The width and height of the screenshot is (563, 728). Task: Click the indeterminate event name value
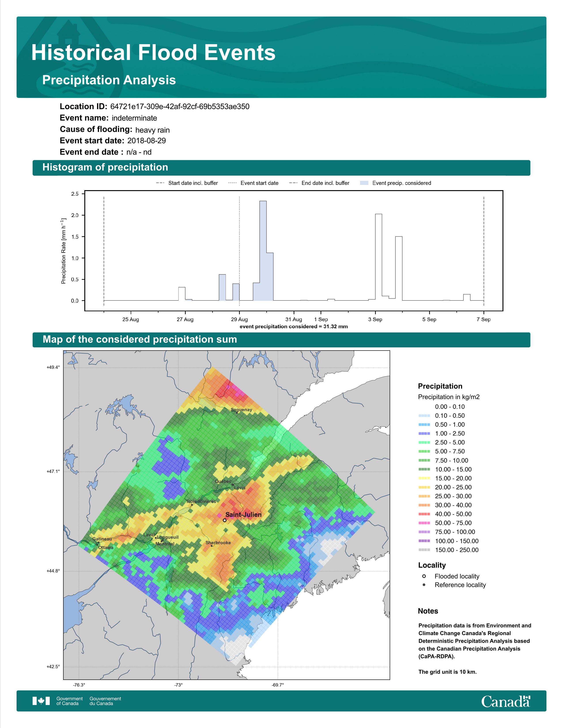pos(134,118)
